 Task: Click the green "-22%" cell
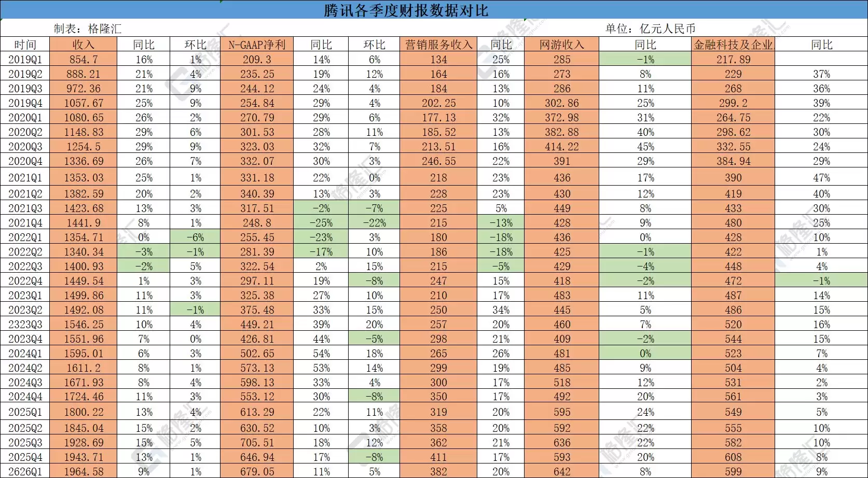pyautogui.click(x=374, y=223)
